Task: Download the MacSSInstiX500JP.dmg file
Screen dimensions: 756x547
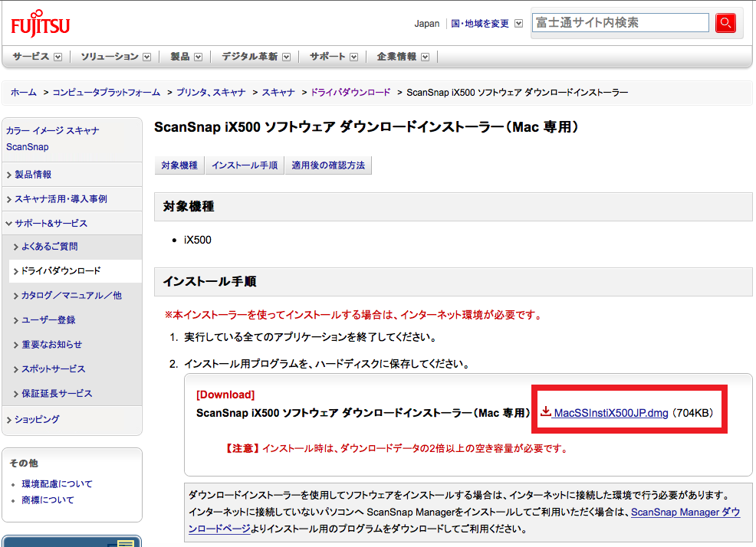Action: point(610,413)
